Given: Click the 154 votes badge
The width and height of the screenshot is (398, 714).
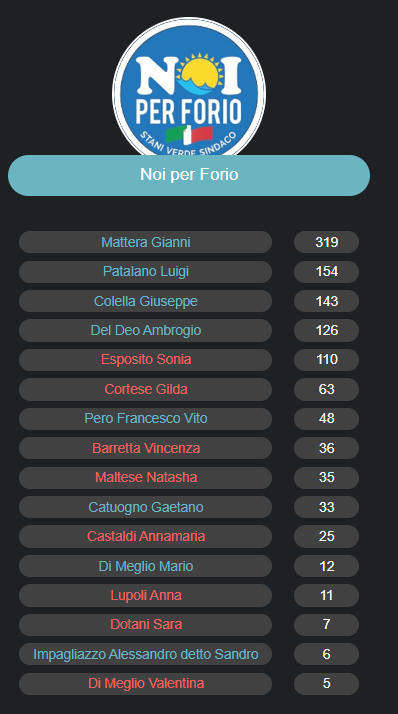Looking at the screenshot, I should tap(327, 271).
